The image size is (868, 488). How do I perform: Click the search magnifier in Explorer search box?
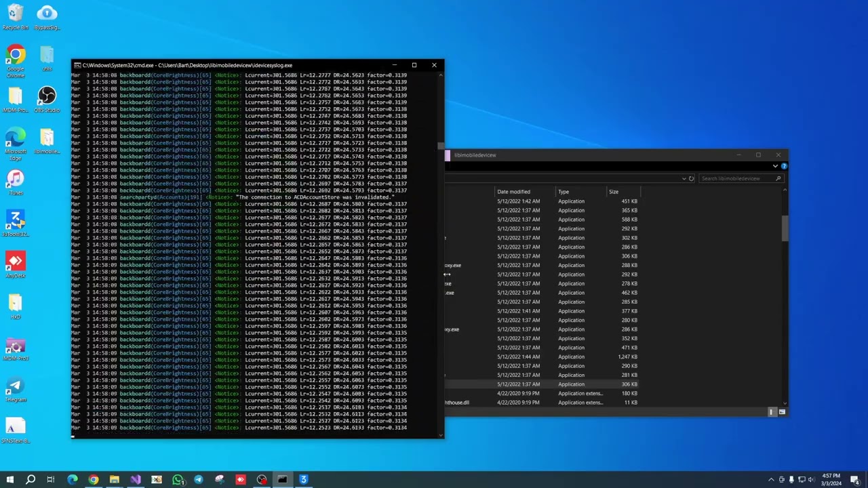778,178
